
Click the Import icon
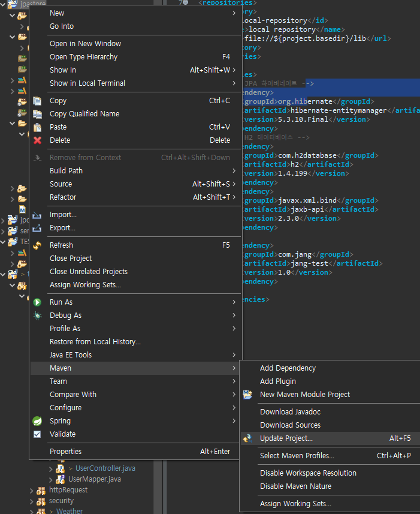pos(37,215)
